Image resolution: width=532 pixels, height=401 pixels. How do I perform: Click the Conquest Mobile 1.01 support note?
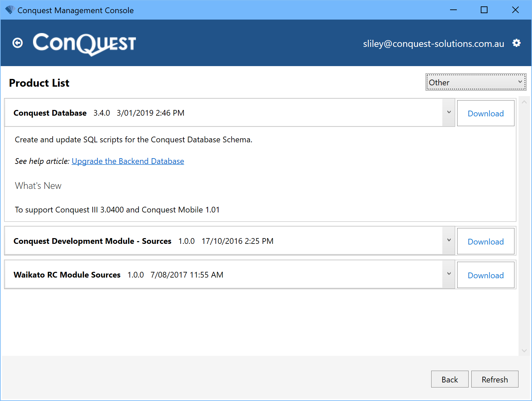(117, 210)
